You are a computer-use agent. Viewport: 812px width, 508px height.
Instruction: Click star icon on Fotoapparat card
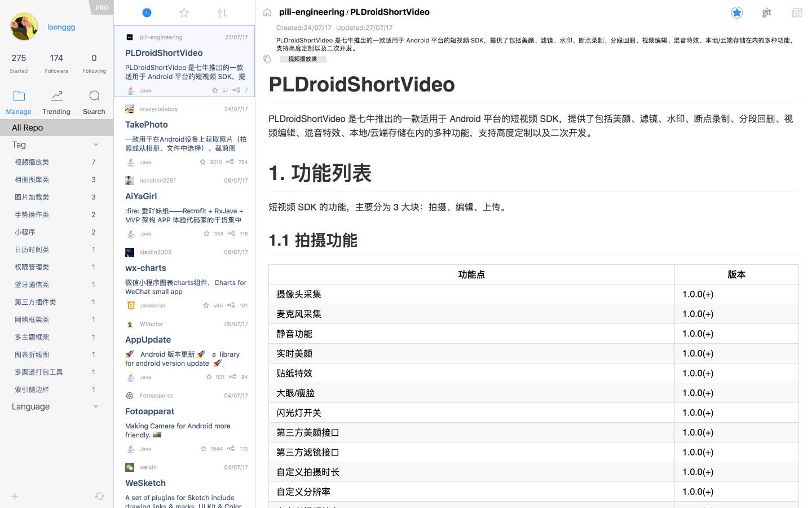tap(204, 449)
